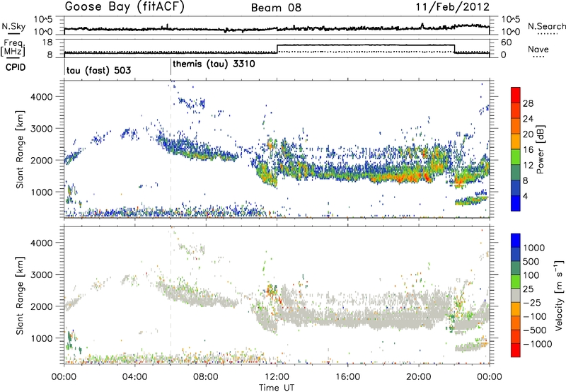Screen dimensions: 566x392
Task: Click the 'tau (fast) 503' text
Action: tap(98, 70)
